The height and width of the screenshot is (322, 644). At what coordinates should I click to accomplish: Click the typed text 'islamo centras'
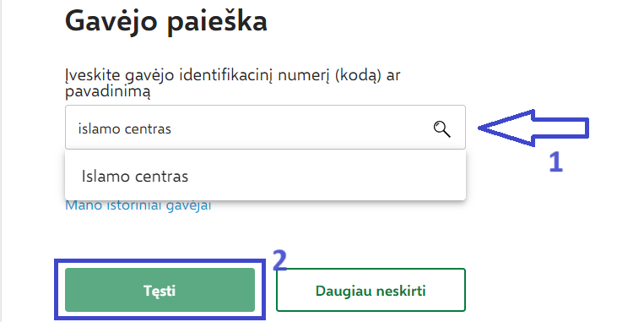pyautogui.click(x=124, y=129)
